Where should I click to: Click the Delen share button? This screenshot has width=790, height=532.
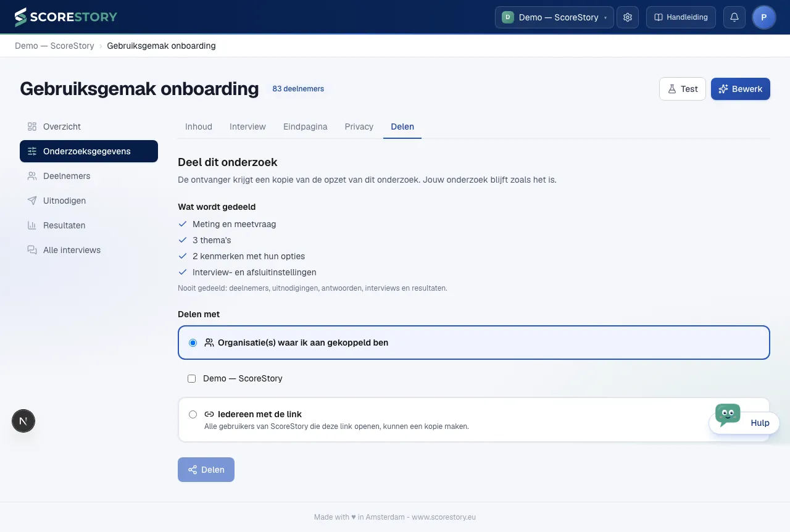click(x=206, y=470)
